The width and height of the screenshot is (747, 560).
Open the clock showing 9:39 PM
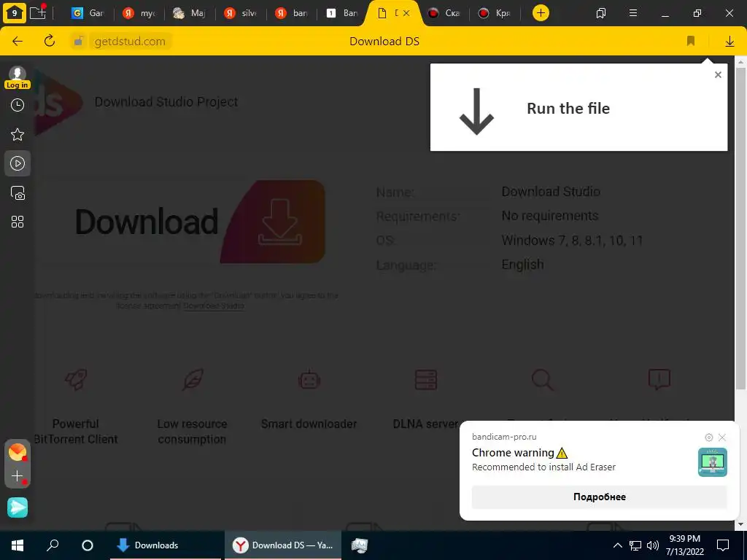pyautogui.click(x=684, y=545)
